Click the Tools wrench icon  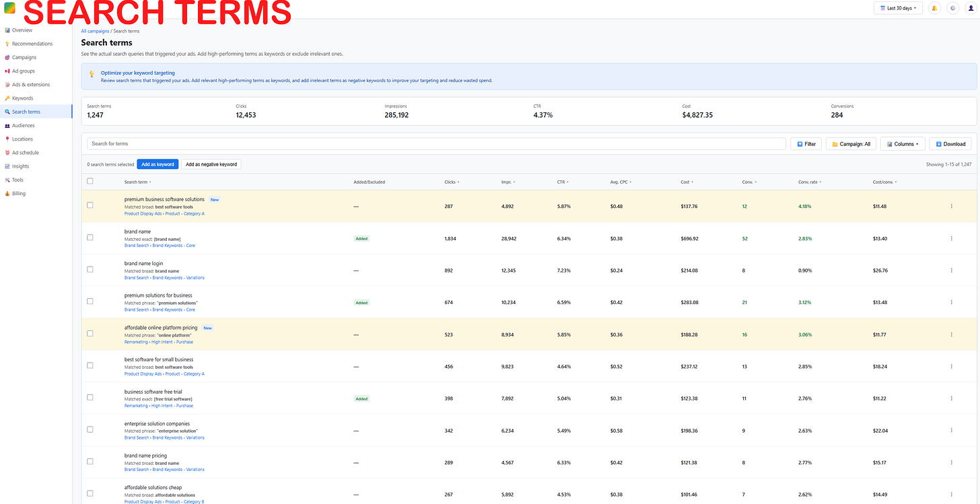point(7,180)
